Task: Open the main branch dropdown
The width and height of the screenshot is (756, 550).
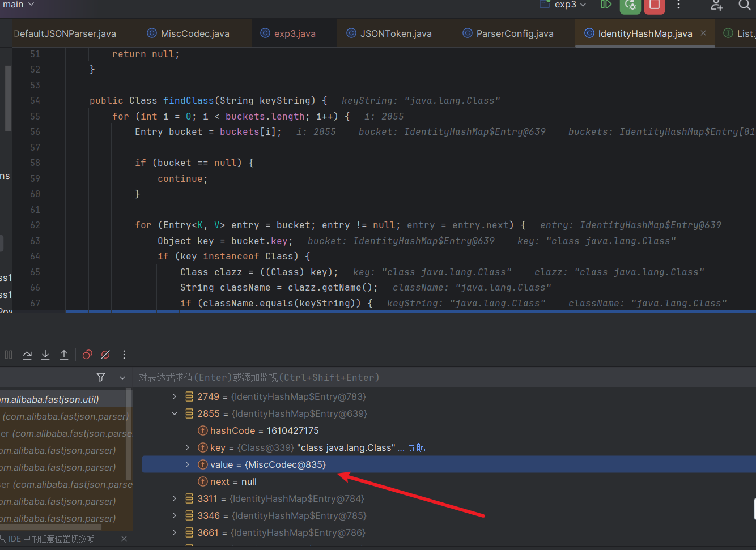Action: point(18,5)
